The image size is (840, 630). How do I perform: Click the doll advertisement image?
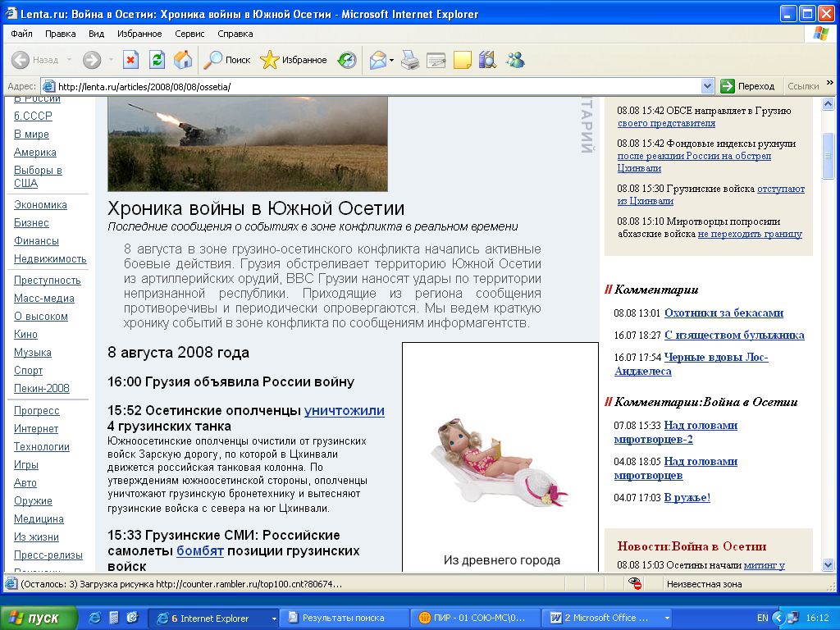point(500,463)
